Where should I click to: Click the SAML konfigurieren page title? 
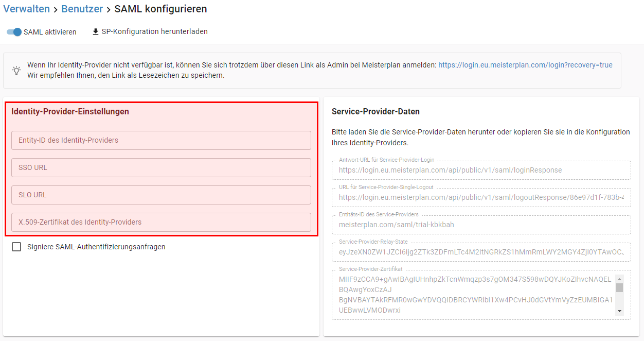pyautogui.click(x=161, y=9)
